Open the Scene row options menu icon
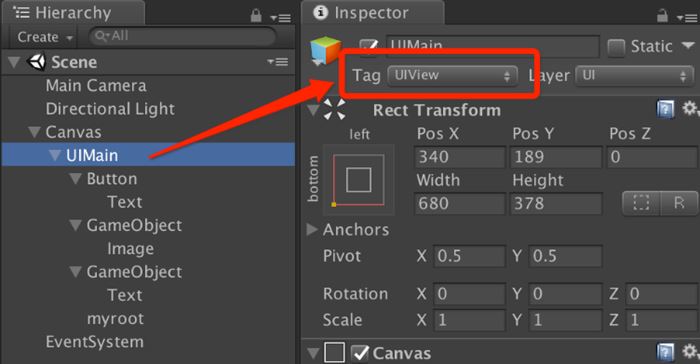The height and width of the screenshot is (364, 700). click(278, 62)
